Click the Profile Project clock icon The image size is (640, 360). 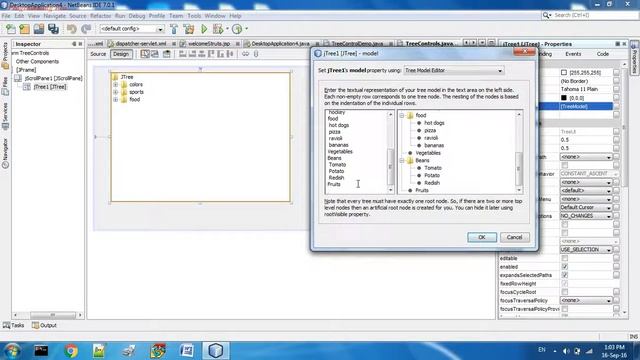tap(237, 29)
